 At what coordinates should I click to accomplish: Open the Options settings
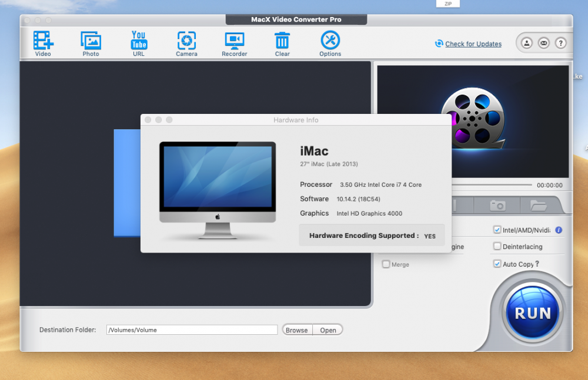(x=330, y=43)
